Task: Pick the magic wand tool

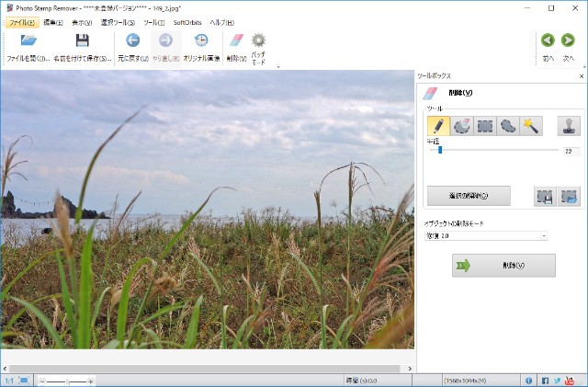Action: 530,126
